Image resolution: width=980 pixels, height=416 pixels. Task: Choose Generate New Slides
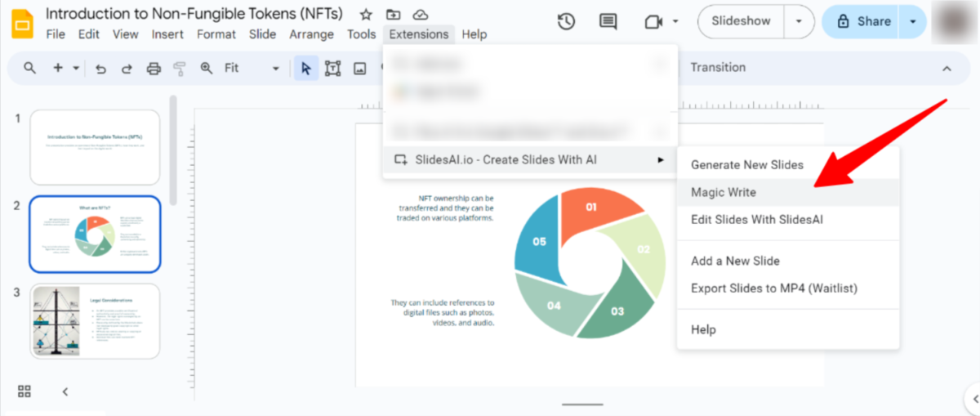click(747, 165)
